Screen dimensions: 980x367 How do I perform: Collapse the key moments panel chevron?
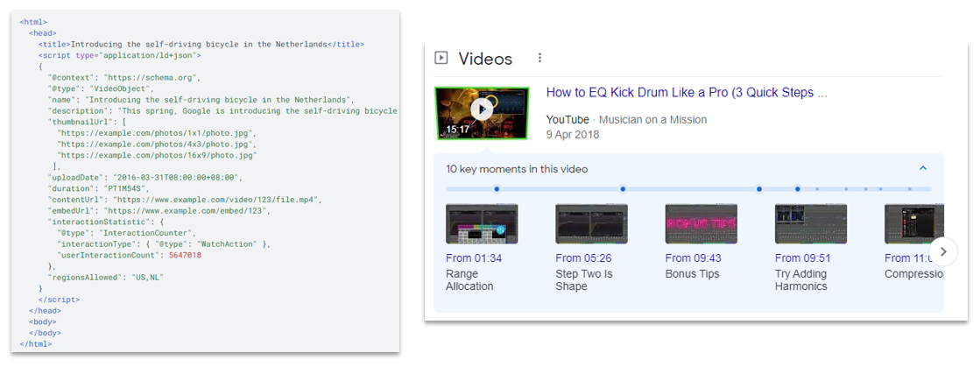pyautogui.click(x=923, y=168)
